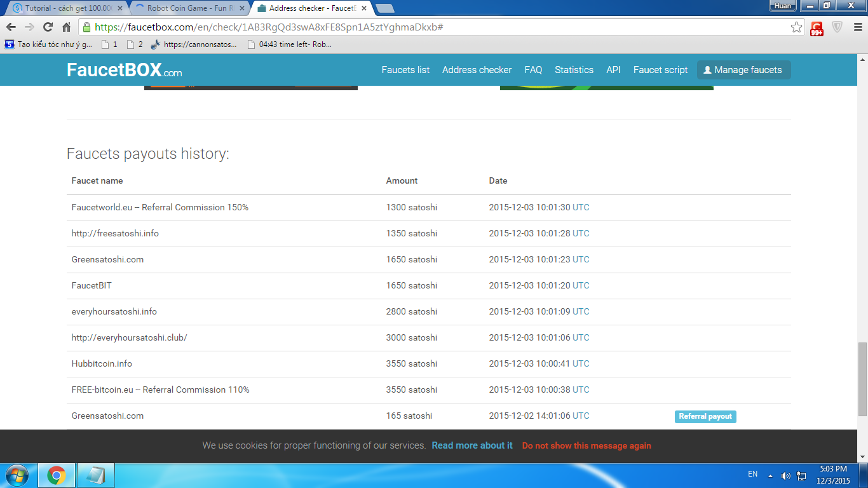
Task: Click UTC link in FREE-bitcoin.eu row
Action: pos(581,390)
